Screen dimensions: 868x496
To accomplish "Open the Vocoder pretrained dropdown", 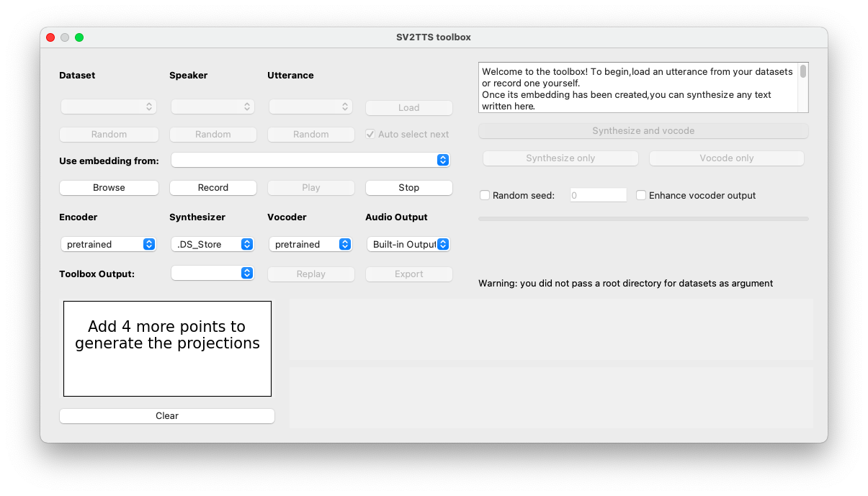I will (x=310, y=244).
